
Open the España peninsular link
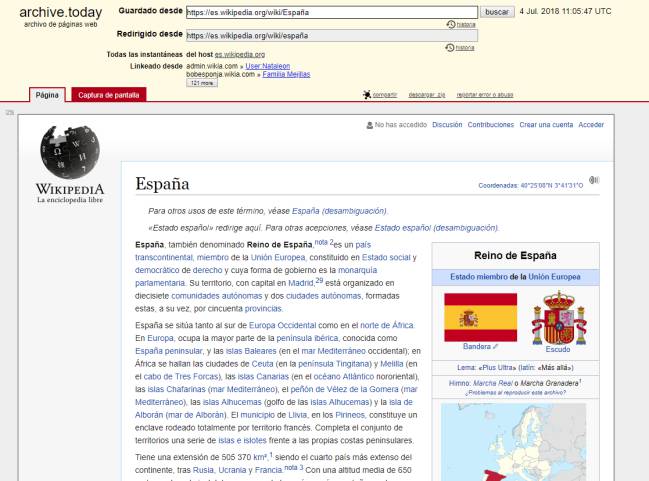tap(168, 351)
